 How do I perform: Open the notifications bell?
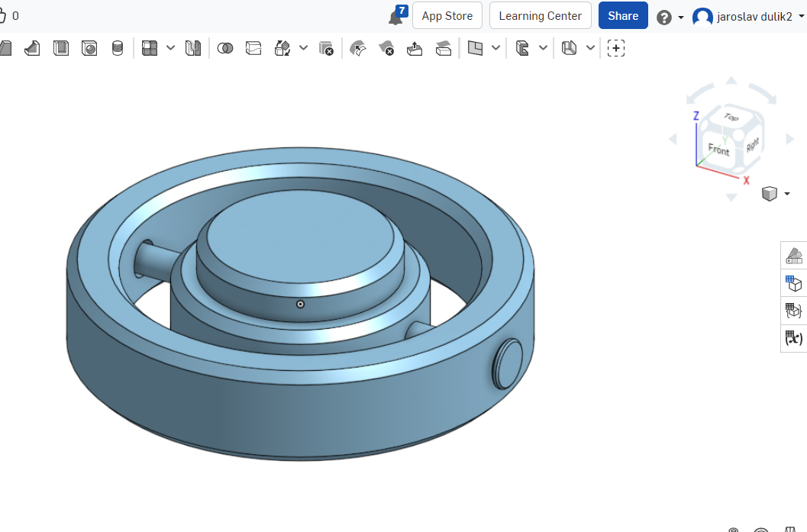[x=396, y=16]
